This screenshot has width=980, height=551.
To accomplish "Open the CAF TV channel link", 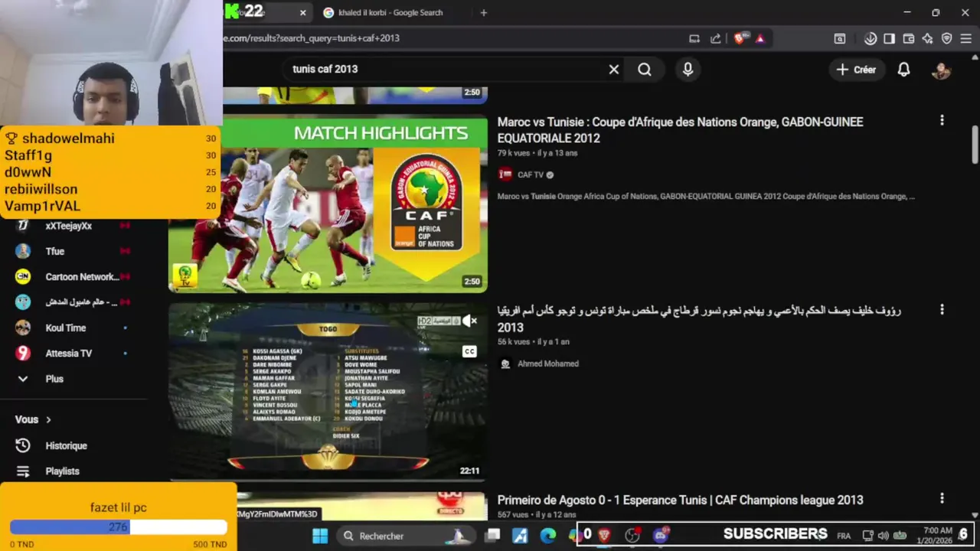I will 530,174.
